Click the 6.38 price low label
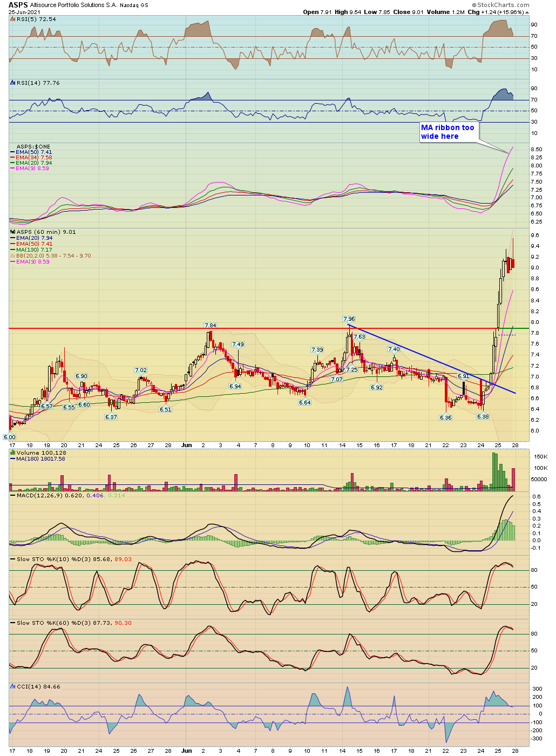Viewport: 556px width, 756px height. click(x=483, y=416)
